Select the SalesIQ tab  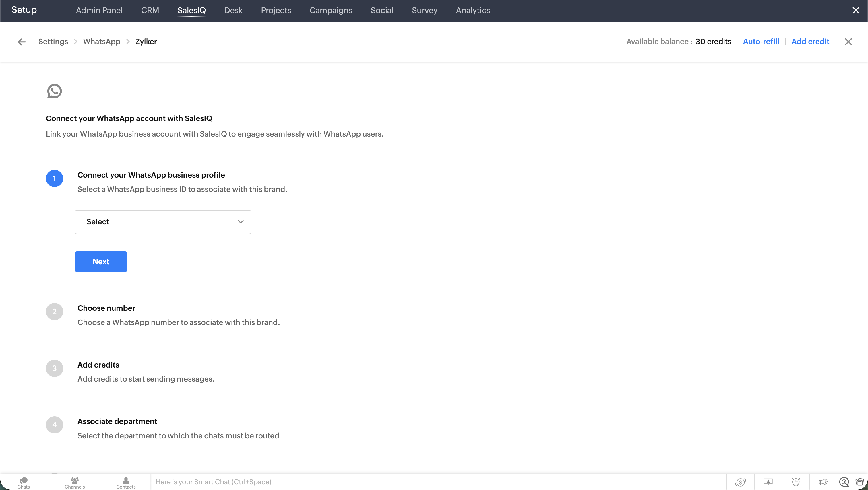(x=192, y=10)
